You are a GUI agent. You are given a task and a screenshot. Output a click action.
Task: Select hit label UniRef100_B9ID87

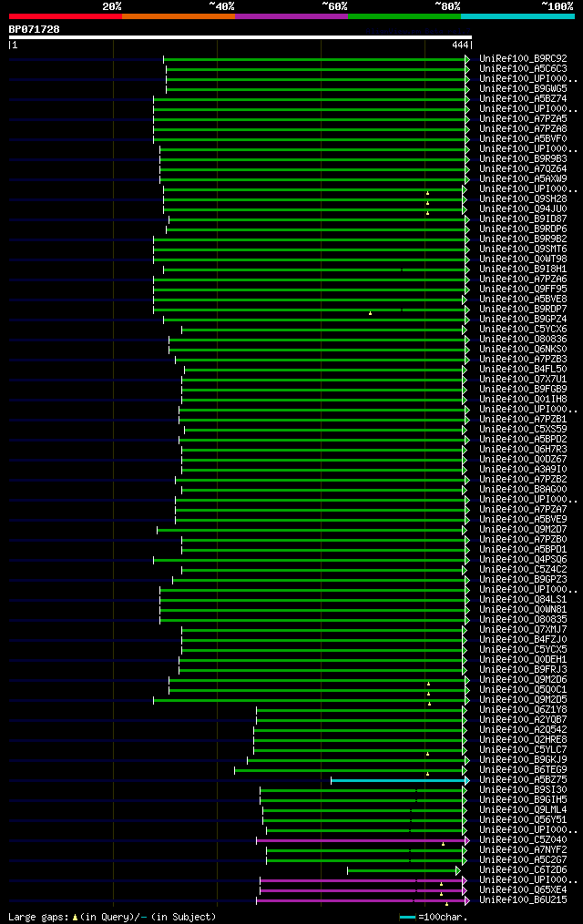tap(523, 219)
